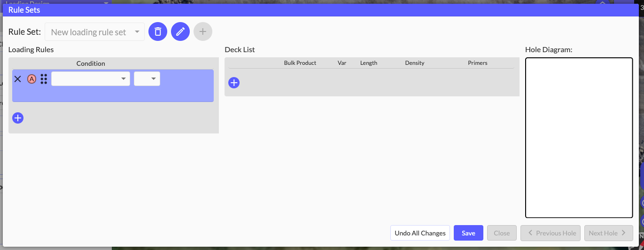Add a new loading rule with plus
The height and width of the screenshot is (250, 644).
point(18,118)
